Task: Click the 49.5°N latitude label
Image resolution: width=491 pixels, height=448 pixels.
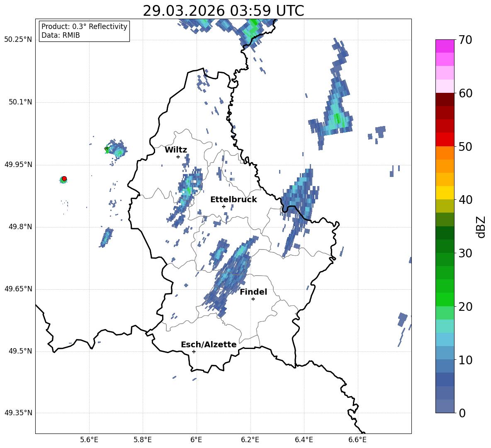Action: click(20, 351)
